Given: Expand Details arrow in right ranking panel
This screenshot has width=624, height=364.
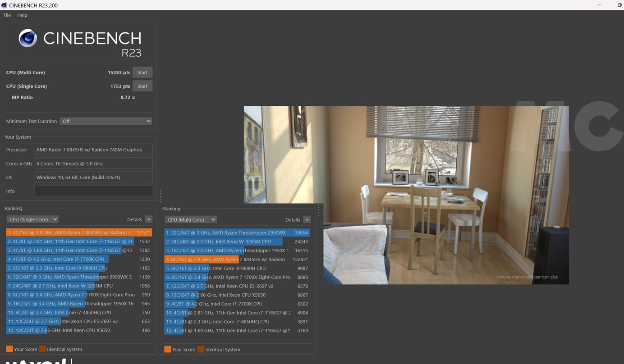Looking at the screenshot, I should coord(307,219).
